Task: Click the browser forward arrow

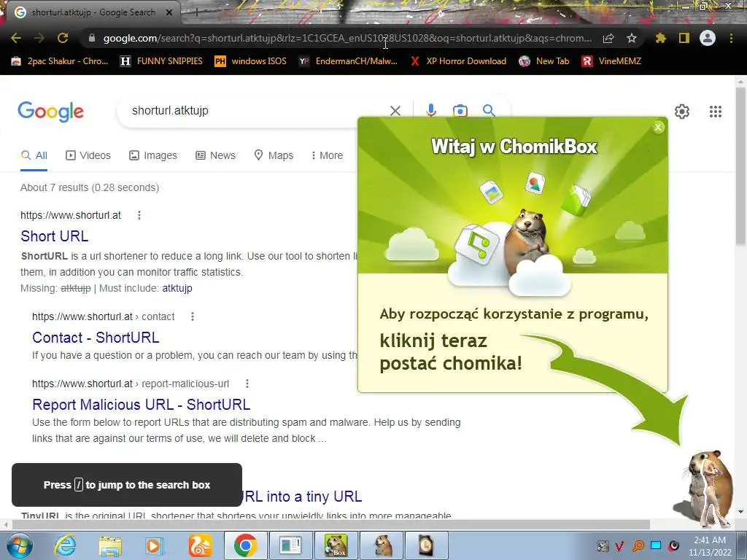Action: click(39, 38)
